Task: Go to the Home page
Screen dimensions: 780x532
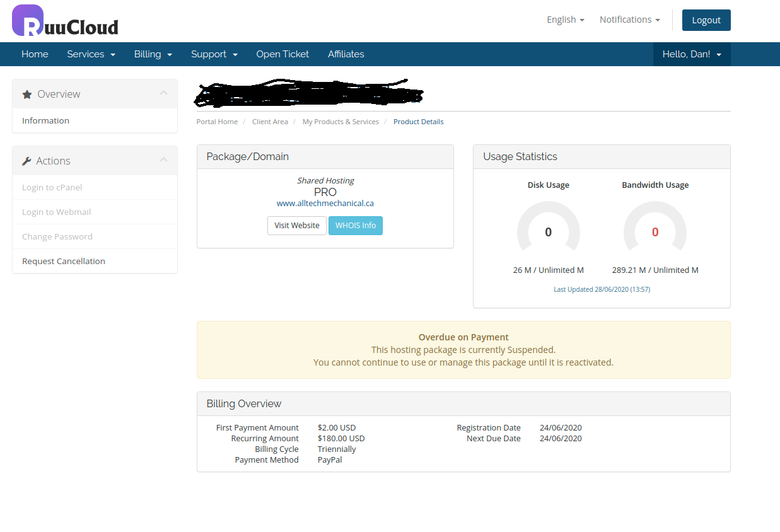Action: click(35, 54)
